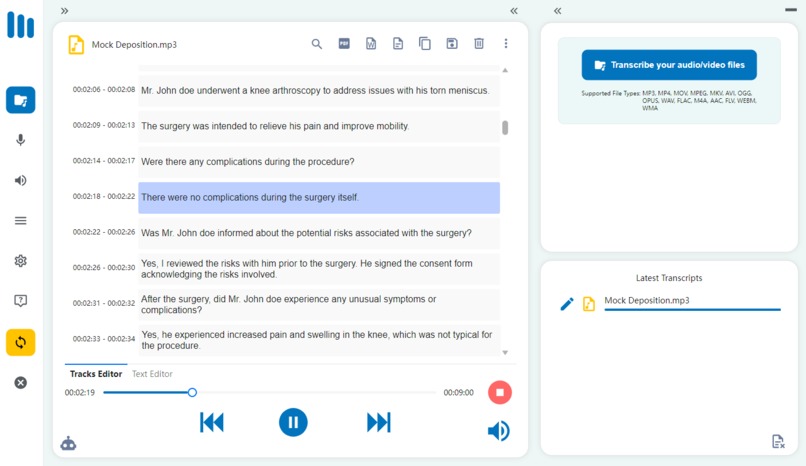Stop playback with the red stop button

tap(500, 393)
